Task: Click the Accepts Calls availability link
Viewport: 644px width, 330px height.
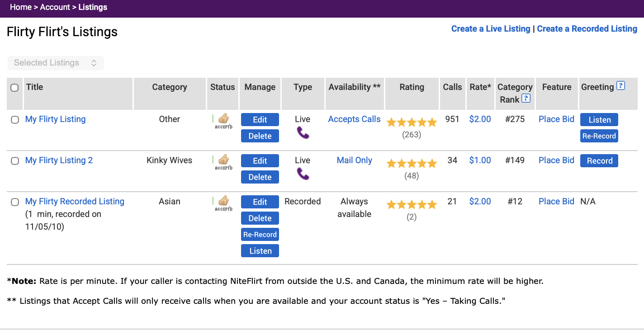Action: point(354,119)
